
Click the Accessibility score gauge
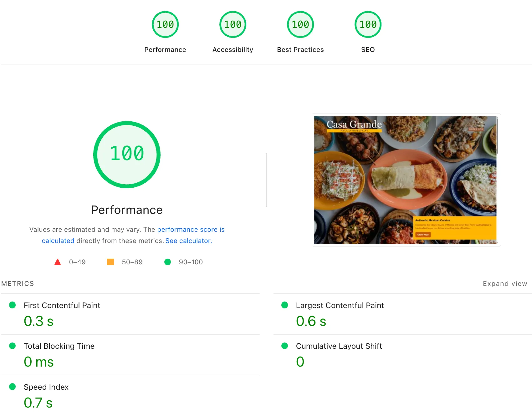click(233, 24)
